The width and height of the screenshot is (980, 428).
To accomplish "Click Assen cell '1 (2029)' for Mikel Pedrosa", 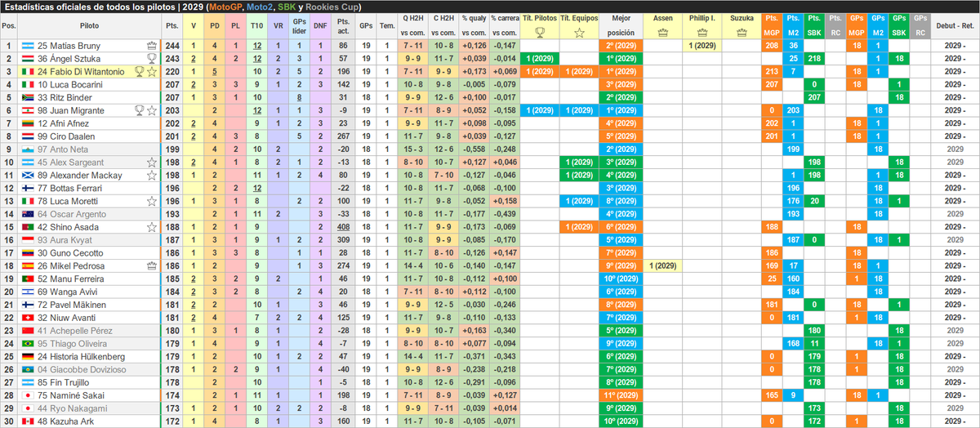I will (x=662, y=265).
